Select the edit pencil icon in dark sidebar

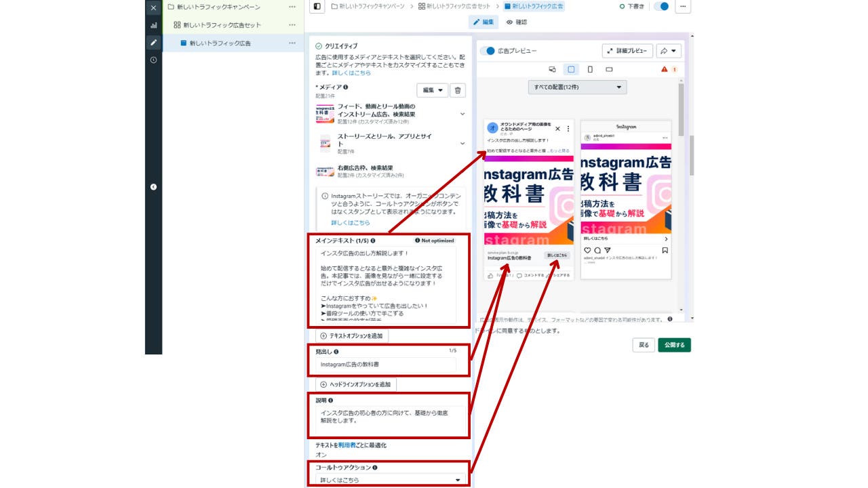tap(153, 42)
